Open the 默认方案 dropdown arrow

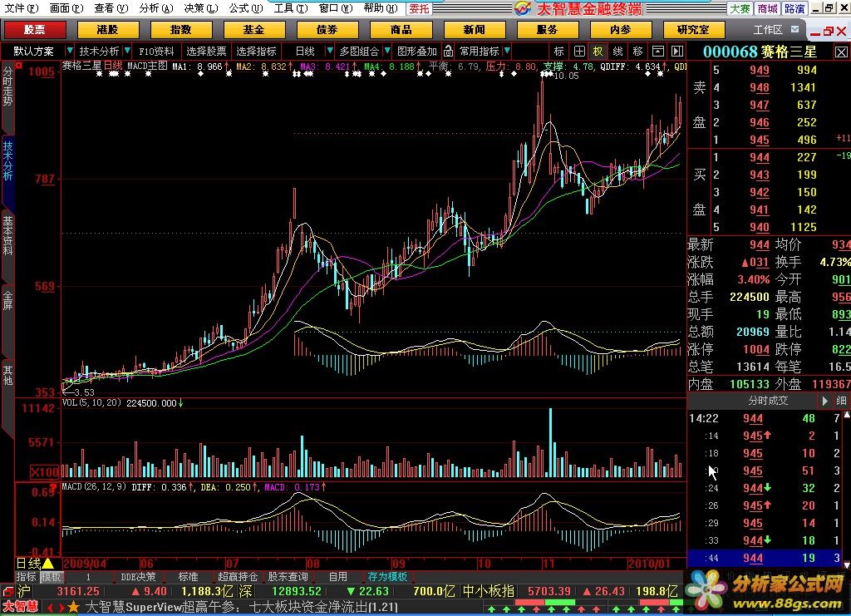[70, 51]
